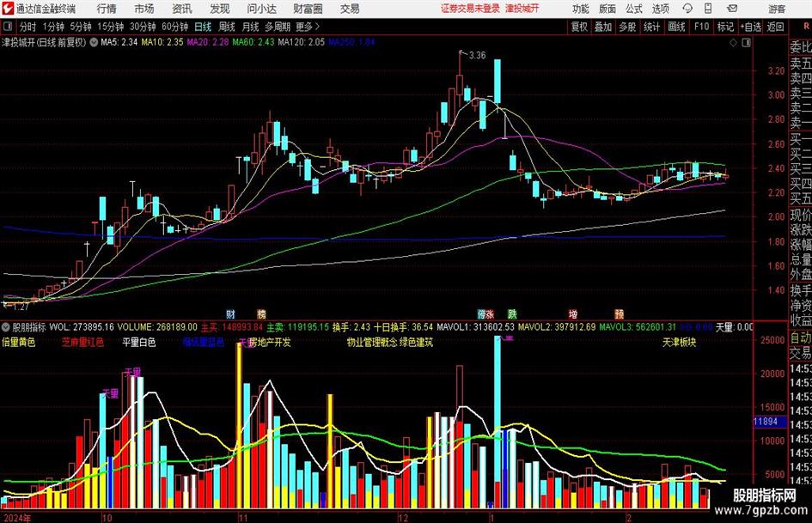Screen dimensions: 812x523
Task: Switch to the 5分钟 period tab
Action: click(x=80, y=27)
